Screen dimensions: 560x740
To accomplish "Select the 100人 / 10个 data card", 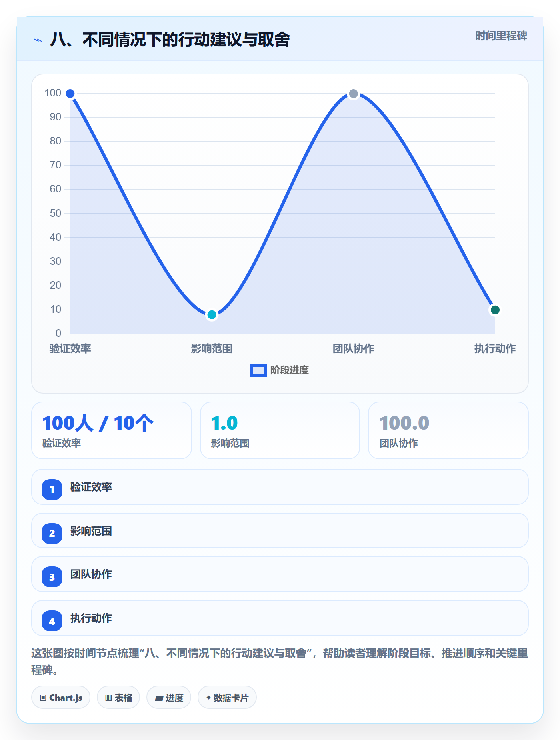I will 112,430.
